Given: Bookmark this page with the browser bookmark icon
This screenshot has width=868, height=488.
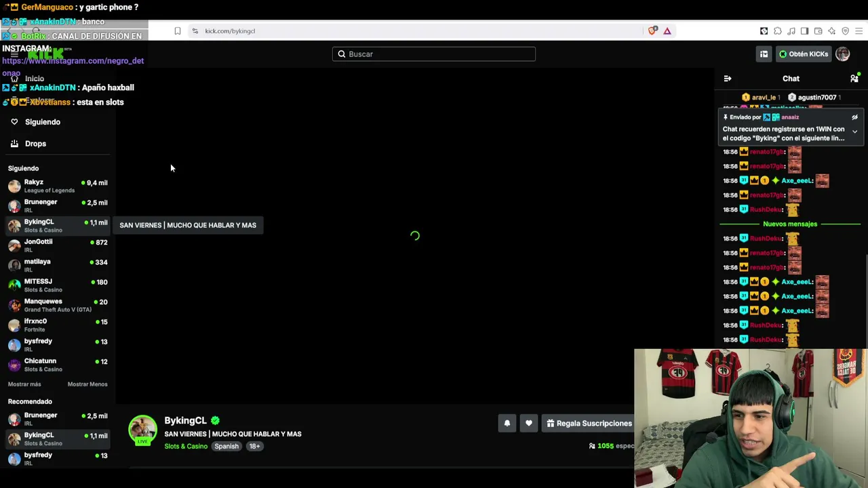Looking at the screenshot, I should click(178, 30).
